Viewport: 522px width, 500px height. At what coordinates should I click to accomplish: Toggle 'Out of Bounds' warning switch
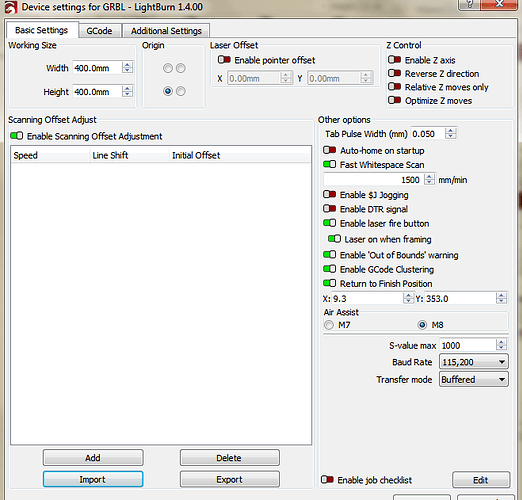[x=329, y=254]
